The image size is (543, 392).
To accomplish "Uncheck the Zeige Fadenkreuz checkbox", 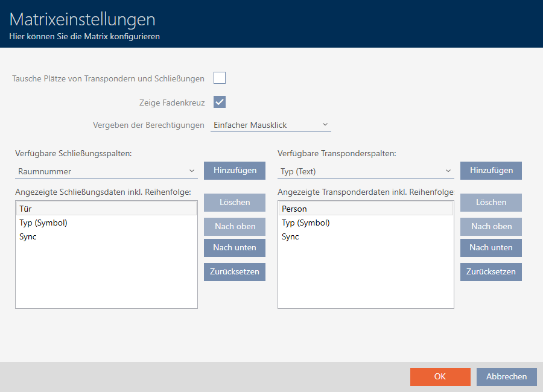I will point(220,102).
